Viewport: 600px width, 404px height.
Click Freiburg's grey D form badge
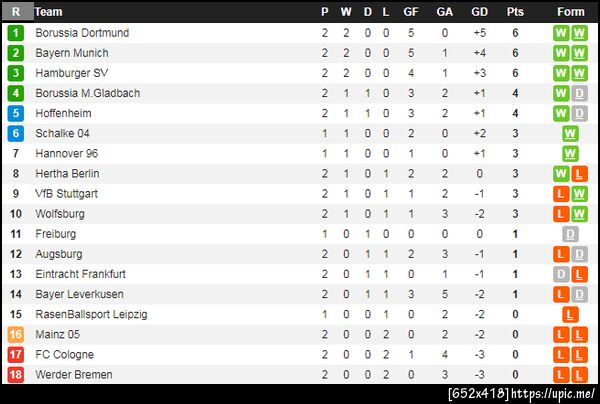point(570,234)
